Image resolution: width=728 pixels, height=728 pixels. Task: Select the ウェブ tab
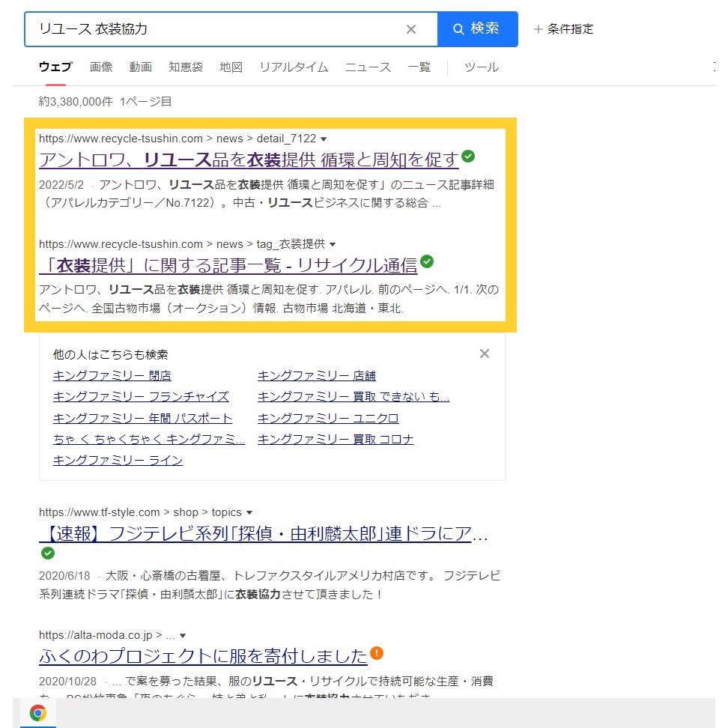tap(55, 67)
